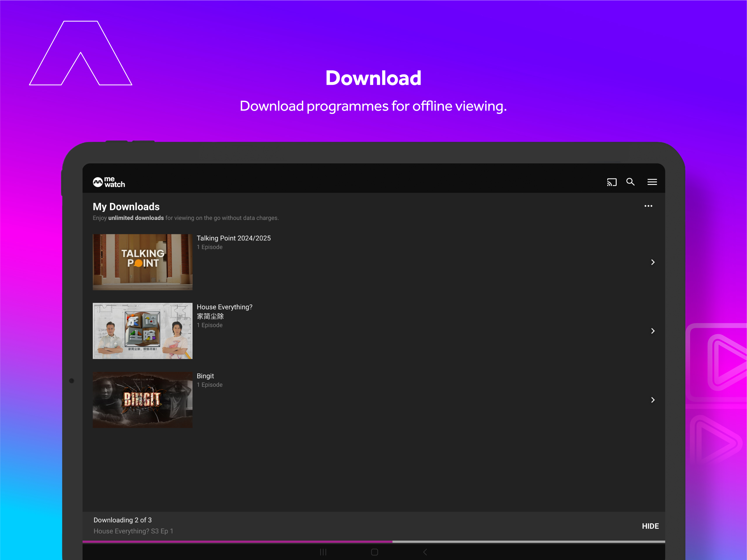Open the hamburger menu
747x560 pixels.
[652, 182]
